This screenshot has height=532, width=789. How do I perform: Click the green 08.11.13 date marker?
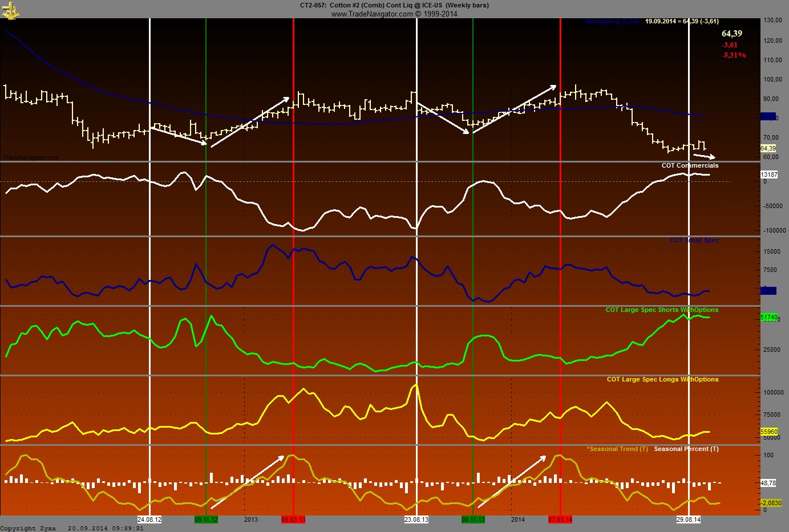[x=473, y=519]
